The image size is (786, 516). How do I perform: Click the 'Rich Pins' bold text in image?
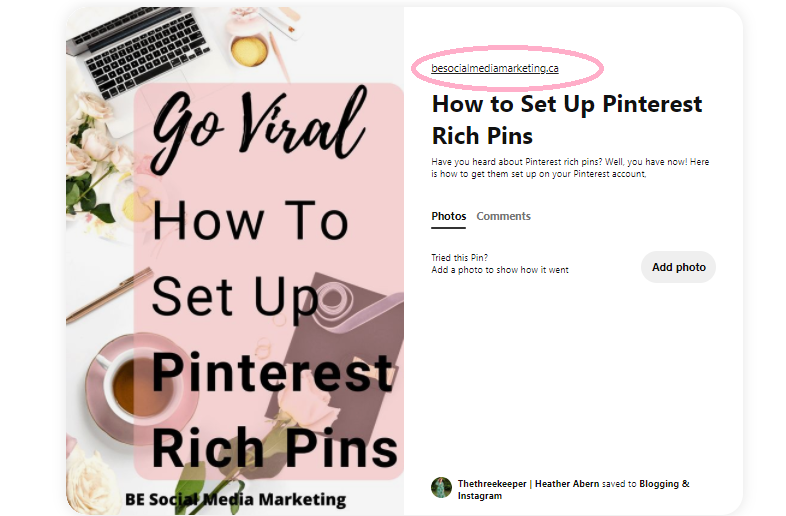tap(275, 447)
